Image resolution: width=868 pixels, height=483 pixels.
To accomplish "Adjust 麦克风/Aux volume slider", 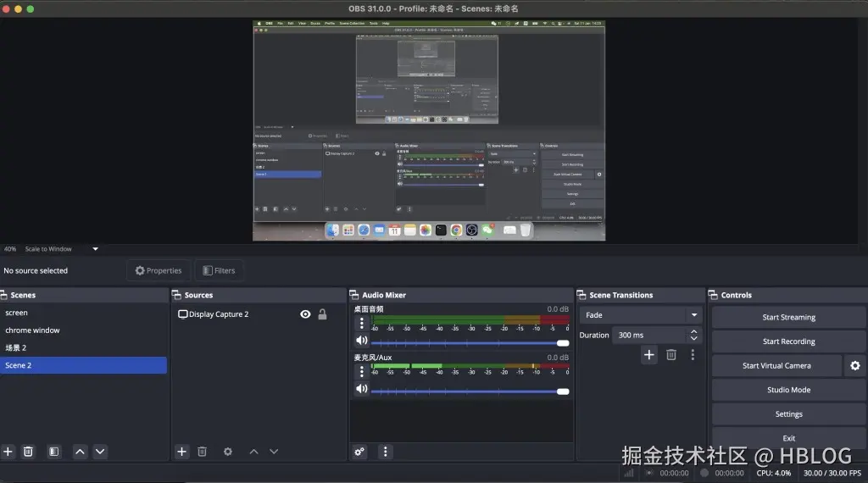I will pos(470,391).
